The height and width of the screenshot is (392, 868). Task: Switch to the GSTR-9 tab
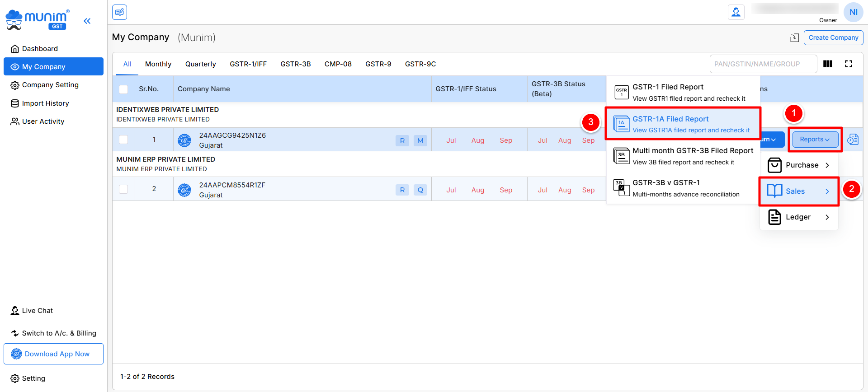(x=378, y=64)
